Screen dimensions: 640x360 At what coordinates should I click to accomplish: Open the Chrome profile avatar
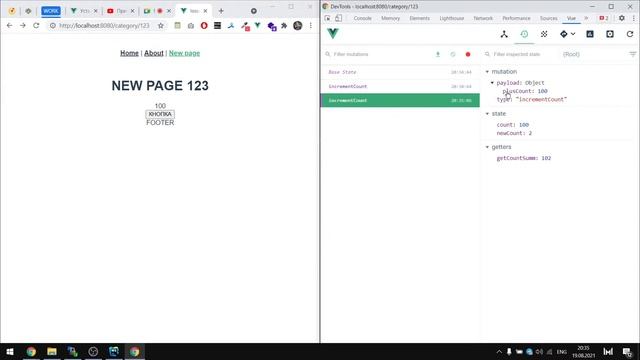[x=298, y=26]
